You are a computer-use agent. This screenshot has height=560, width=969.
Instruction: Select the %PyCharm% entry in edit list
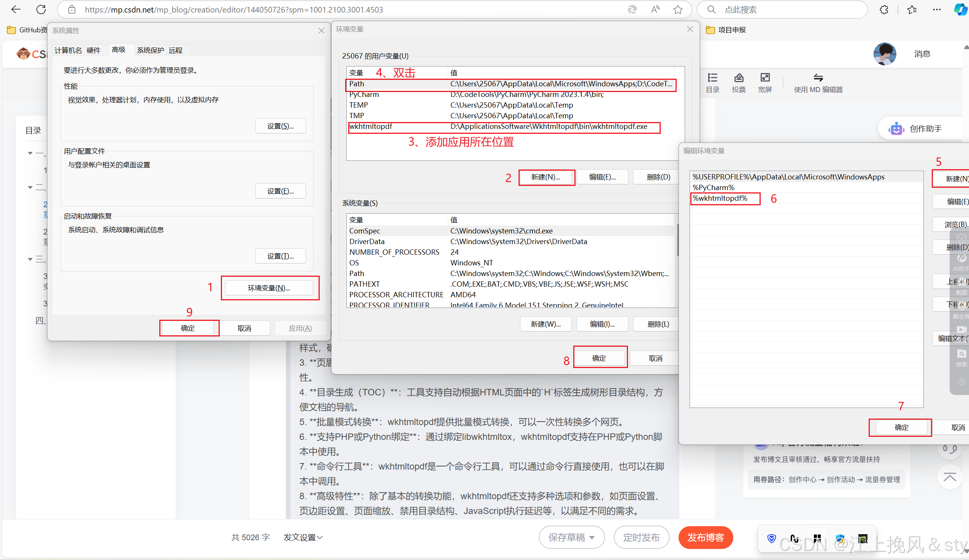tap(806, 187)
